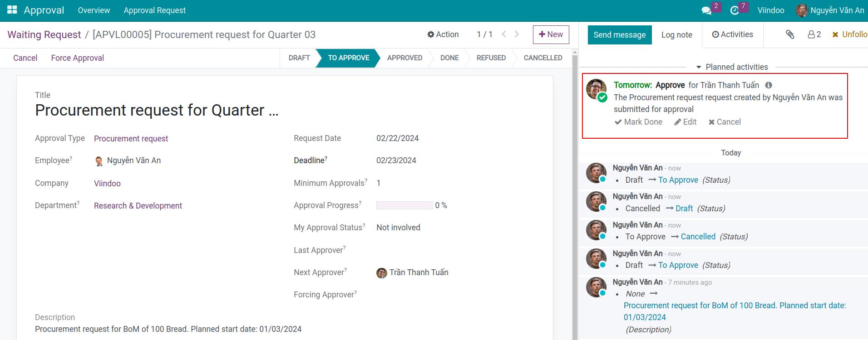
Task: Click Next Approver name Trần Thanh Tuấn
Action: point(419,272)
